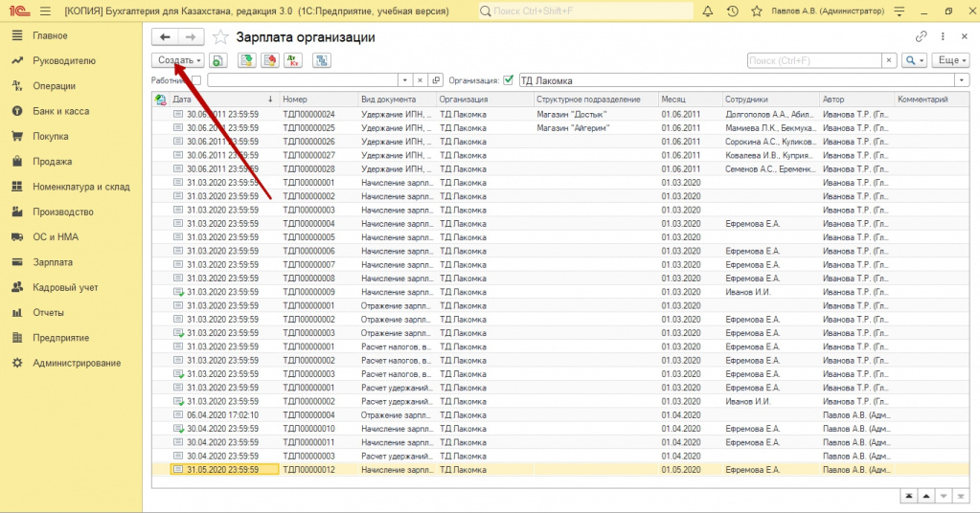This screenshot has width=980, height=513.
Task: Move list up one page
Action: (x=926, y=496)
